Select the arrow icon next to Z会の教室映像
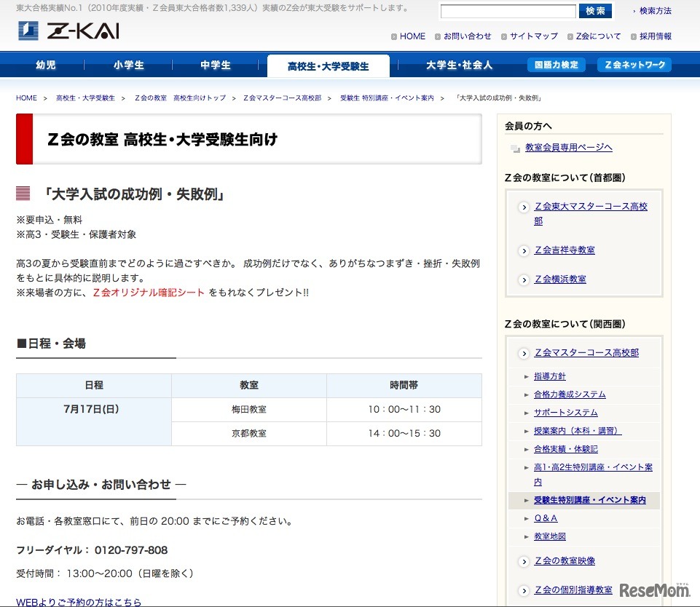The width and height of the screenshot is (700, 607). [524, 560]
